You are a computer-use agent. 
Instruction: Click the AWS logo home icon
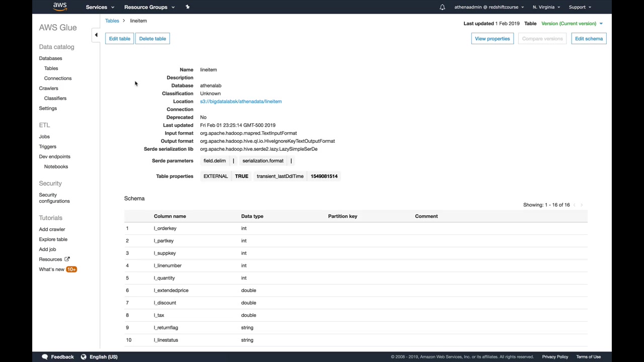pos(59,7)
